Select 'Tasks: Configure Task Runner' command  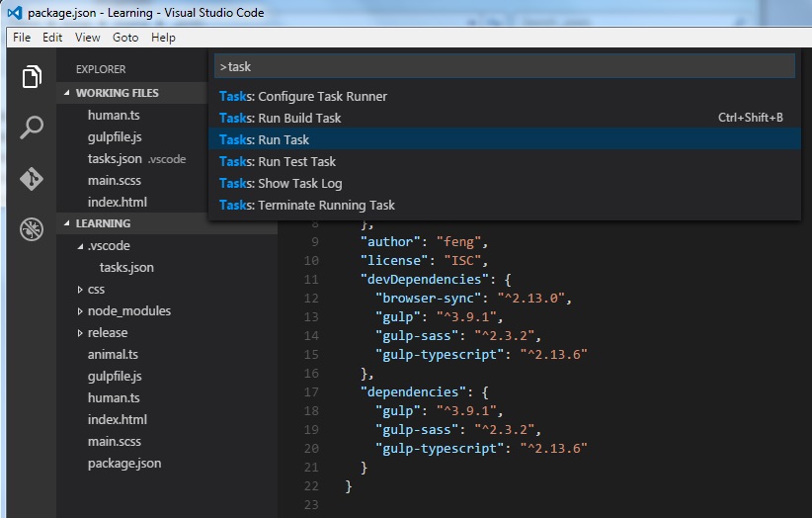(x=505, y=96)
